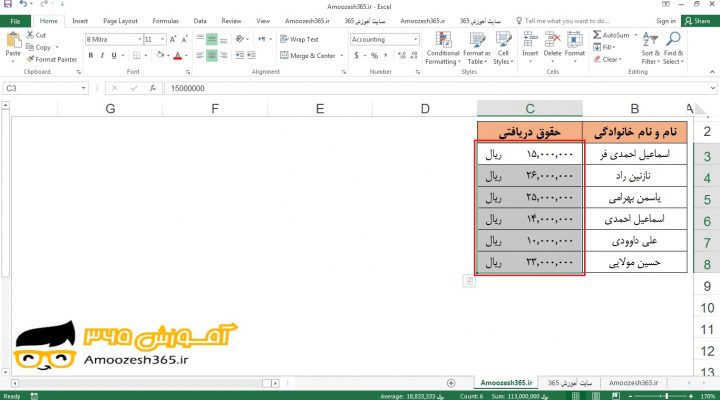Image resolution: width=720 pixels, height=400 pixels.
Task: Open Sort & Filter
Action: coord(650,48)
